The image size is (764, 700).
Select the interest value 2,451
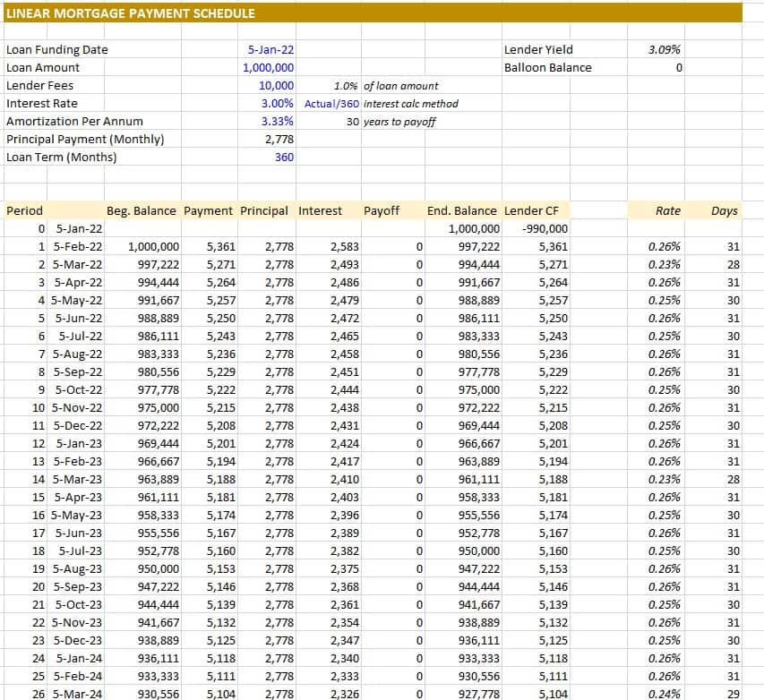(x=345, y=372)
